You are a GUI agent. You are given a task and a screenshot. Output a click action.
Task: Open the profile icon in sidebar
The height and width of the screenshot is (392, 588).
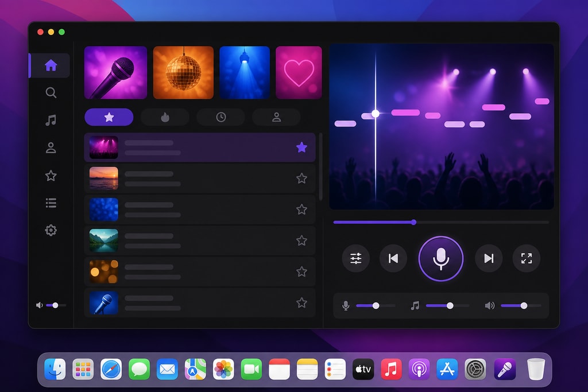click(x=51, y=148)
